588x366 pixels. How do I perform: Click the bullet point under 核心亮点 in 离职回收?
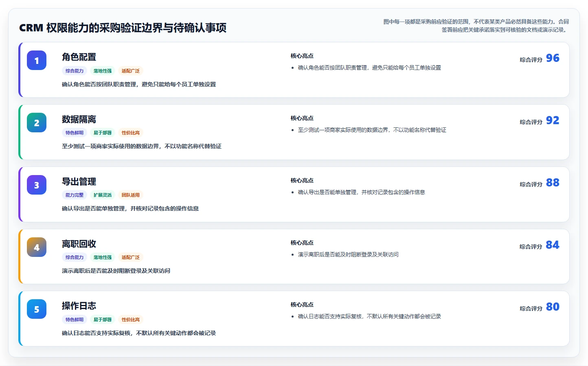pos(348,254)
